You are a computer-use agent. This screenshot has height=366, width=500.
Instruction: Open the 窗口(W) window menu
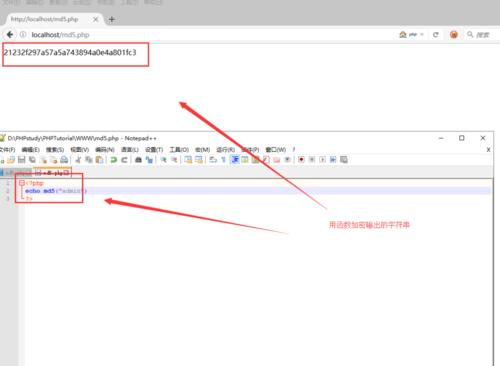point(275,149)
